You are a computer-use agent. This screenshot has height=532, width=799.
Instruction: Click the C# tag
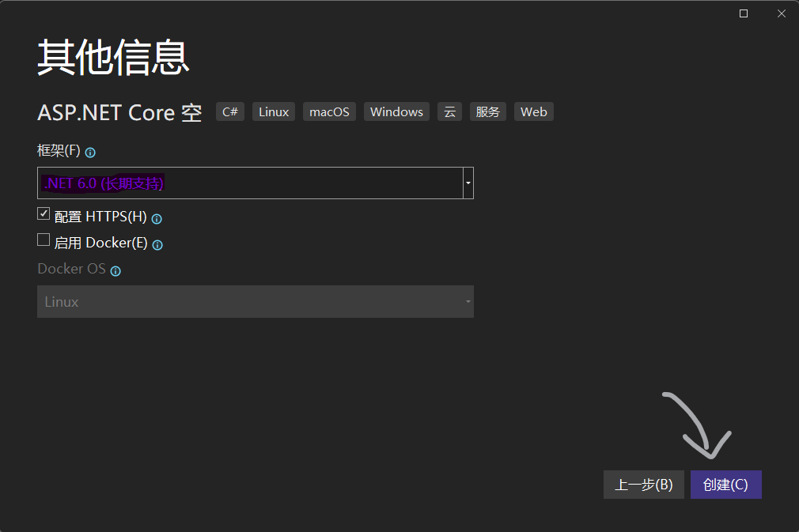(x=230, y=111)
